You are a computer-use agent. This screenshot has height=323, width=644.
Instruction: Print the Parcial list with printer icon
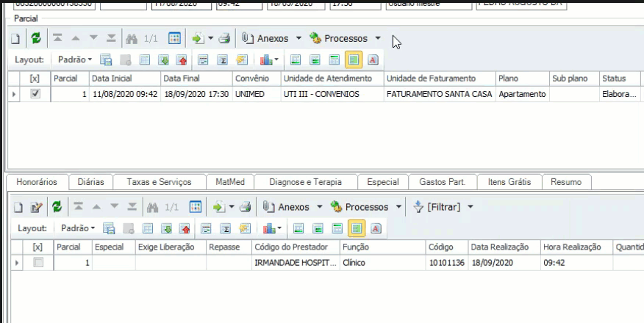pos(223,38)
